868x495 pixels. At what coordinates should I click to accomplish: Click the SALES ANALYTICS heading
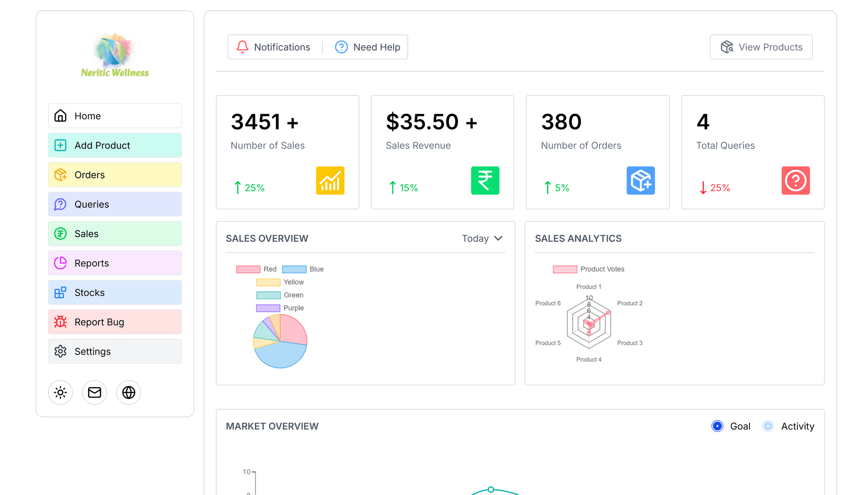coord(578,238)
